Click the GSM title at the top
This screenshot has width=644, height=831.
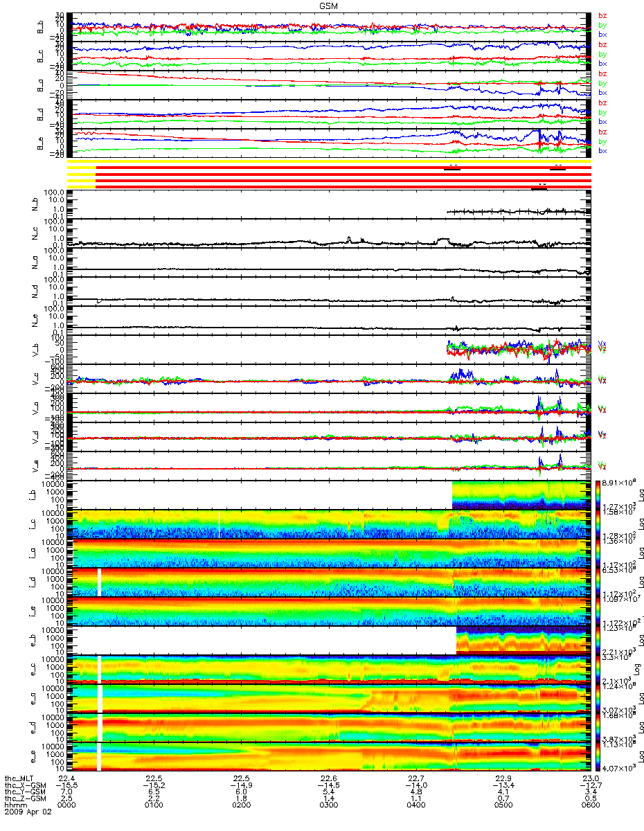(x=329, y=5)
